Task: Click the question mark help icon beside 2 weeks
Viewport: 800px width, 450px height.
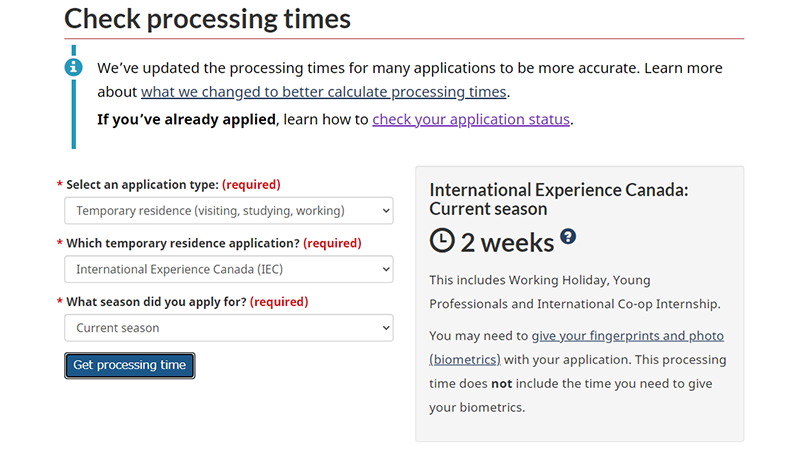Action: click(568, 236)
